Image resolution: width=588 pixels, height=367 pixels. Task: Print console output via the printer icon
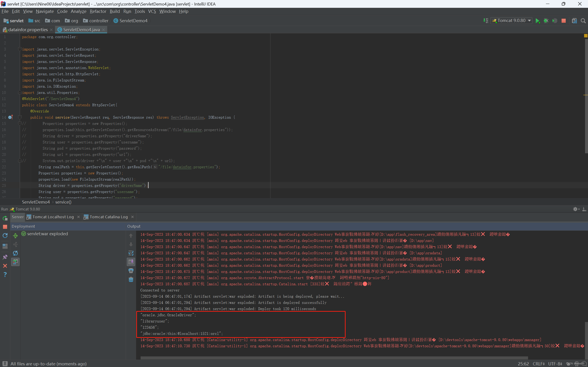pos(131,271)
